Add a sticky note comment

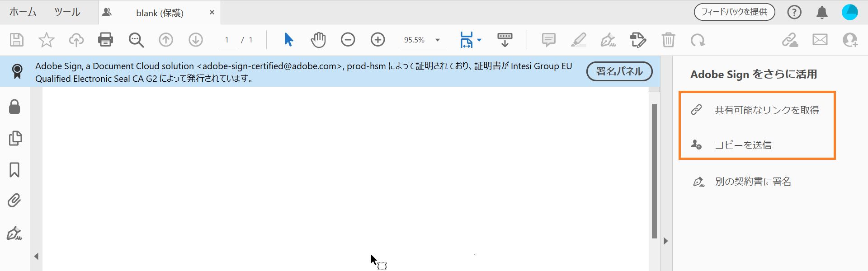click(x=548, y=40)
